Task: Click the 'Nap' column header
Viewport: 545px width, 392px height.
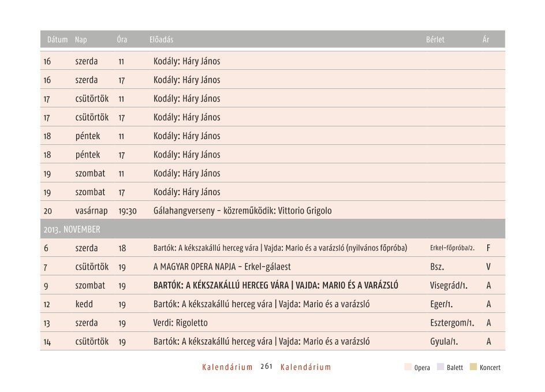Action: pyautogui.click(x=81, y=40)
